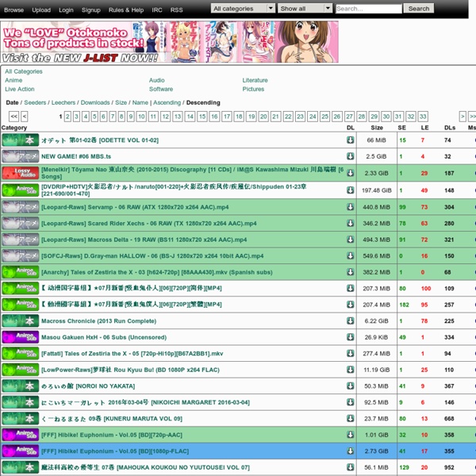Screen dimensions: 476x476
Task: Download KUNERU MARUTA VOL 09 torrent
Action: [351, 418]
